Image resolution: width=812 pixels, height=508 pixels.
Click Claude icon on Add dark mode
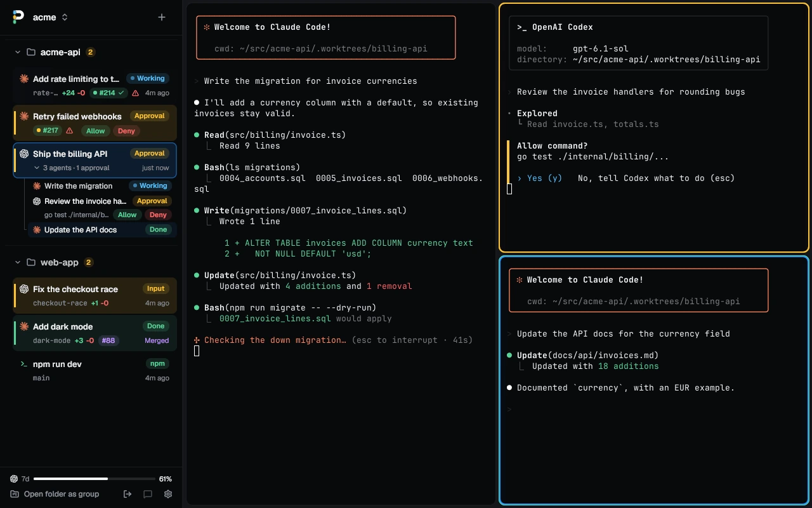[x=24, y=326]
